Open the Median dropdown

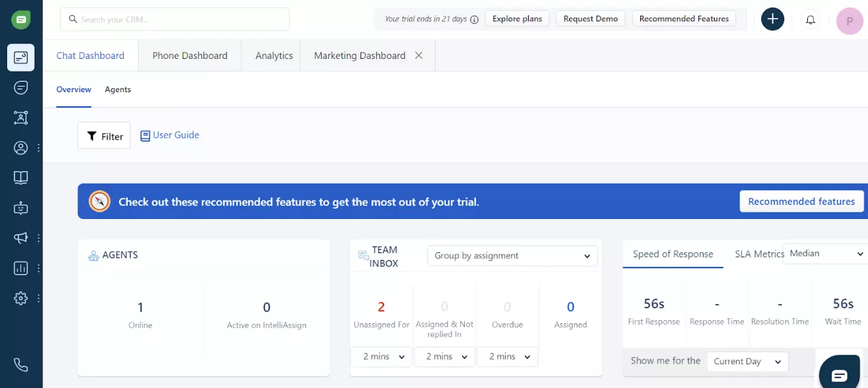pos(825,254)
